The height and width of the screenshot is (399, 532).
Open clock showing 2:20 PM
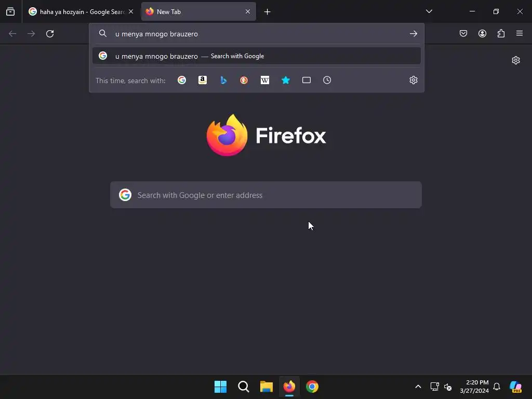474,387
